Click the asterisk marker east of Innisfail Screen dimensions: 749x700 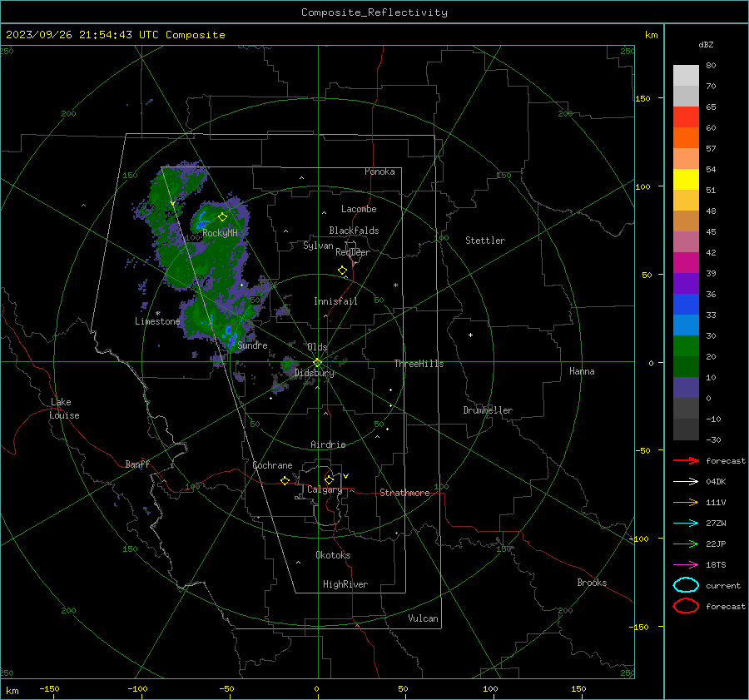pyautogui.click(x=395, y=285)
